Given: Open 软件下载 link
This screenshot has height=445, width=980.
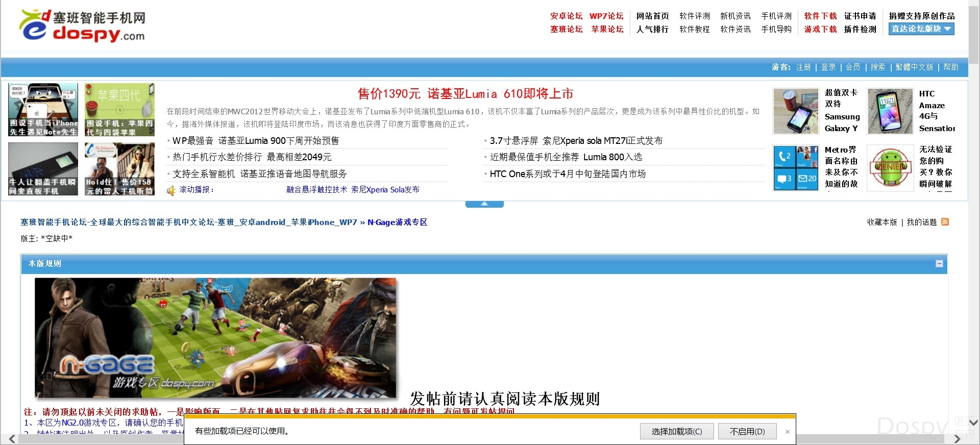Looking at the screenshot, I should (820, 16).
